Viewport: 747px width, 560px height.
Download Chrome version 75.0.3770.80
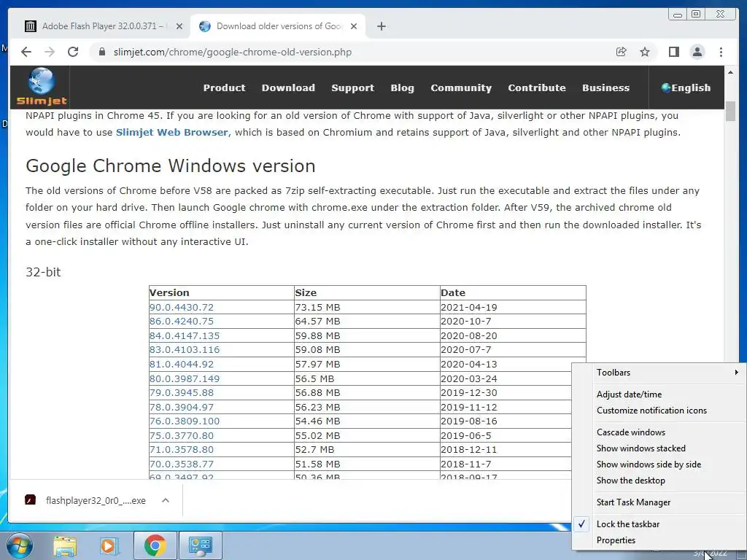tap(182, 436)
